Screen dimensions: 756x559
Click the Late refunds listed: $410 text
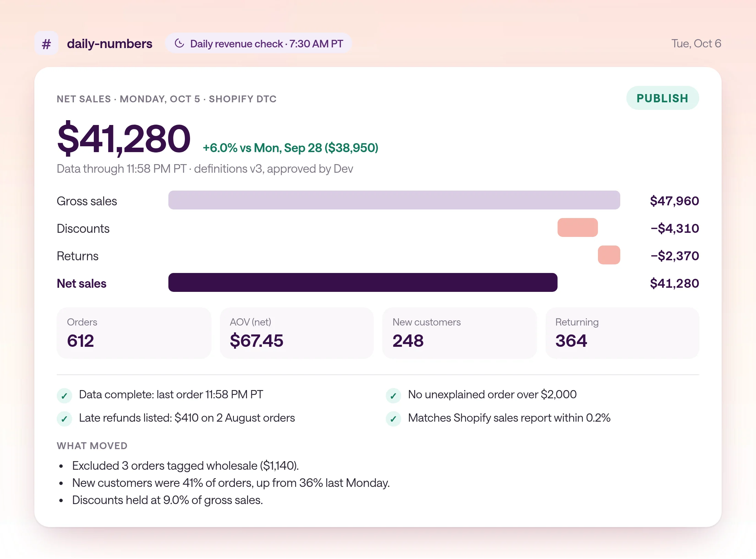click(187, 418)
